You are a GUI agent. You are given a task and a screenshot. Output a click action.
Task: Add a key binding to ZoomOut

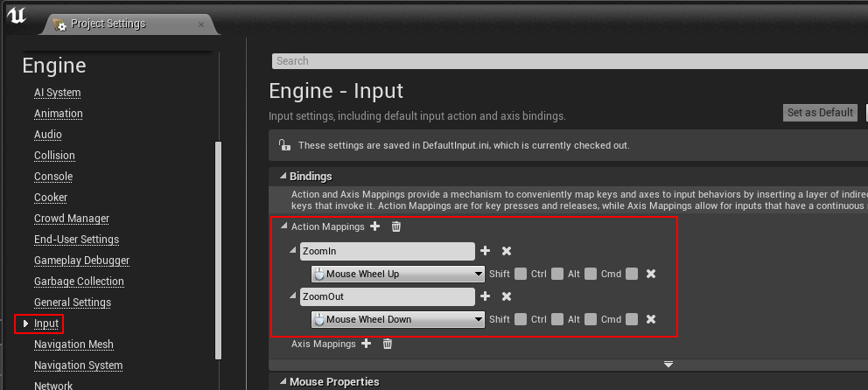(x=486, y=296)
